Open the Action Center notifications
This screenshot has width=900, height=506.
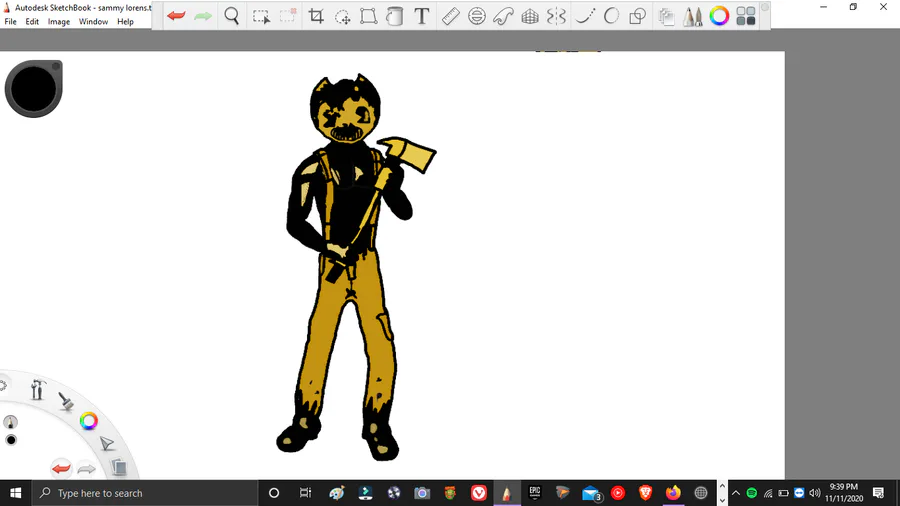pyautogui.click(x=878, y=493)
